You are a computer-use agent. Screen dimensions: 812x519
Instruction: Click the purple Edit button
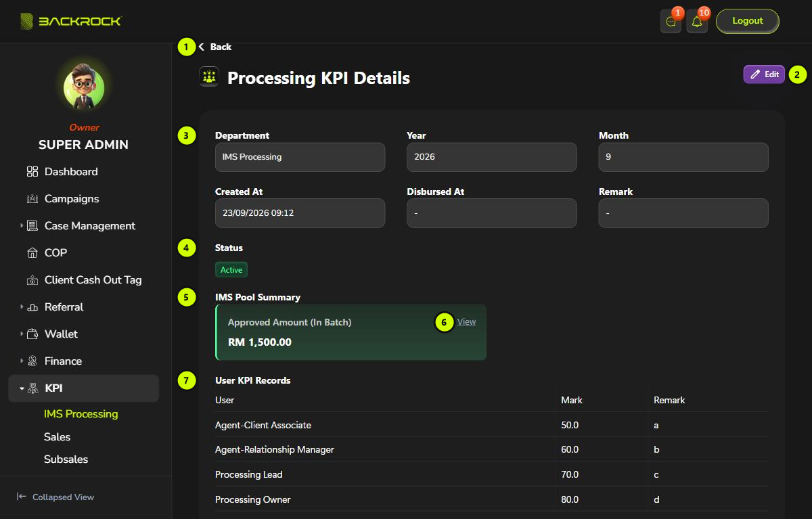[x=764, y=74]
